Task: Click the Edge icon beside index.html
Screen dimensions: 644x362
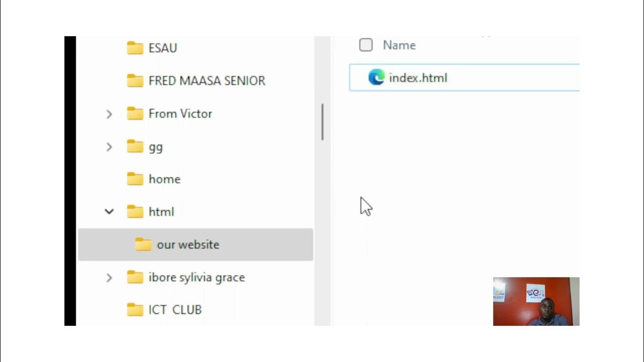Action: [x=376, y=77]
